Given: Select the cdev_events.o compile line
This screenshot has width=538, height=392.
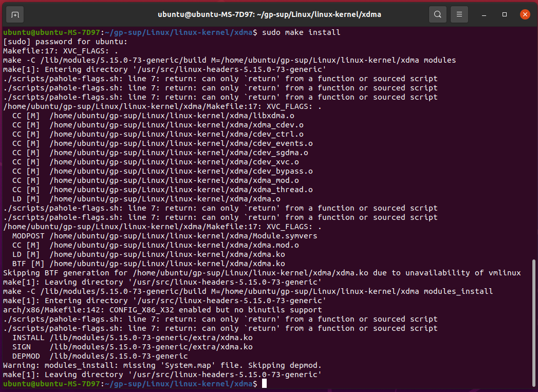Looking at the screenshot, I should (162, 143).
